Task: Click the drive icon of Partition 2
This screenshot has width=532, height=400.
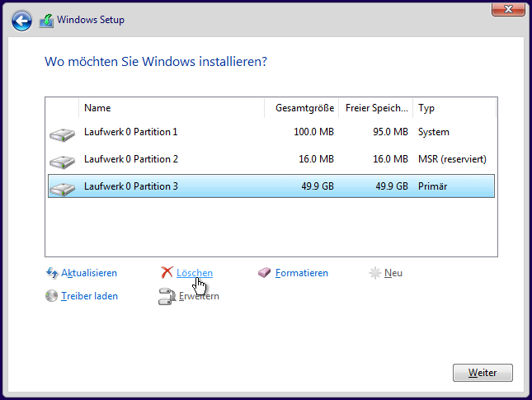Action: click(x=62, y=162)
